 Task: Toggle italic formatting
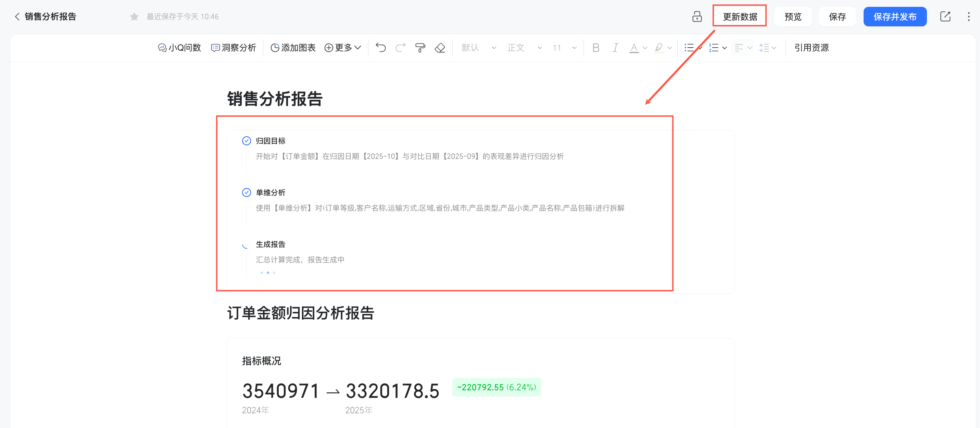(615, 48)
